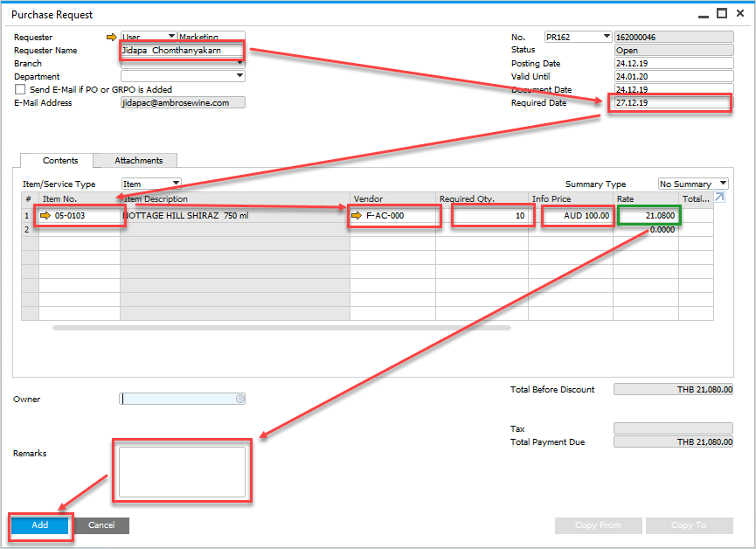The image size is (756, 549).
Task: Click the Valid Until field 24.01.20
Action: point(674,76)
